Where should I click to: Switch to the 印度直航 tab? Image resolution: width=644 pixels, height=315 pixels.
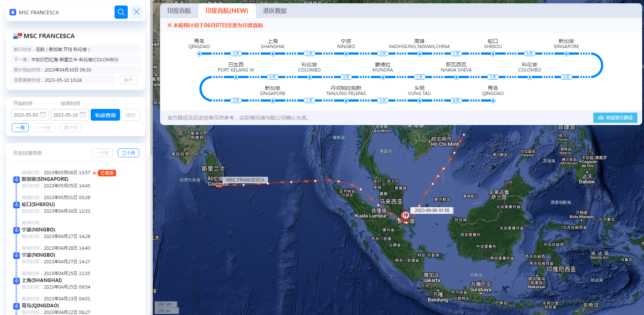point(179,11)
